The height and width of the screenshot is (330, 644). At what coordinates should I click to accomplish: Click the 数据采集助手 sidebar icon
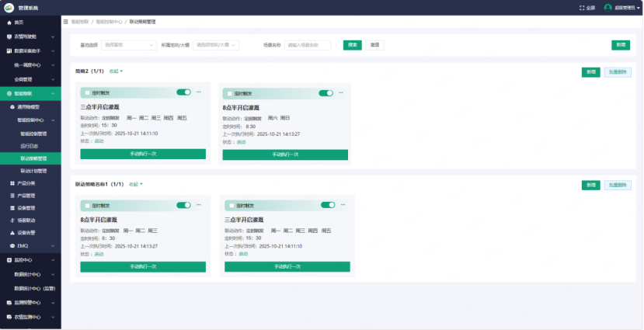9,51
